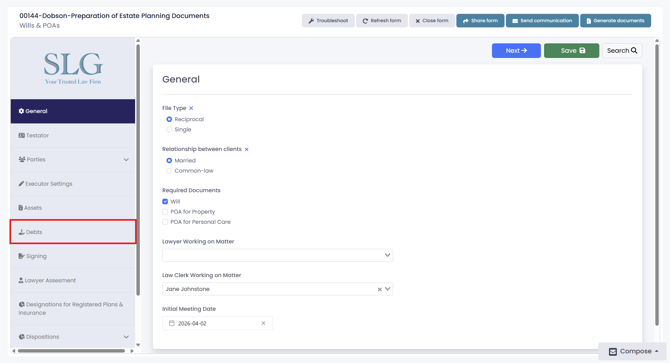Open the Compose menu
The image size is (670, 363).
(x=632, y=351)
